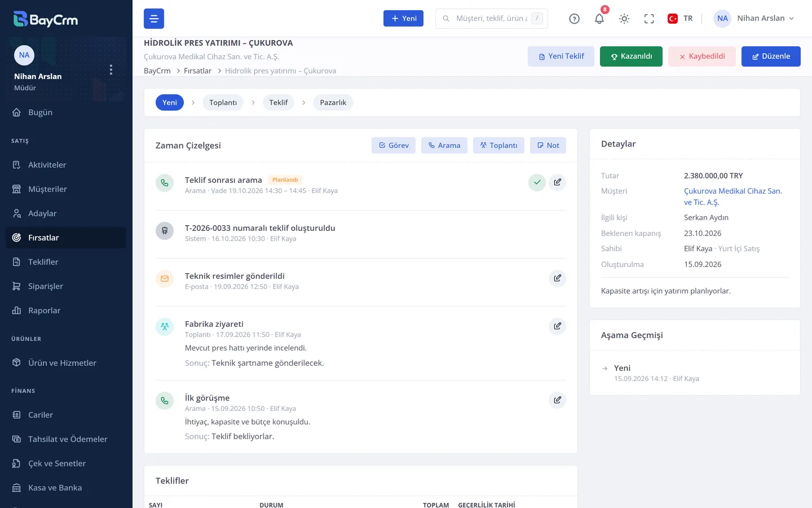Select the Toplantı pipeline stage

pos(223,103)
